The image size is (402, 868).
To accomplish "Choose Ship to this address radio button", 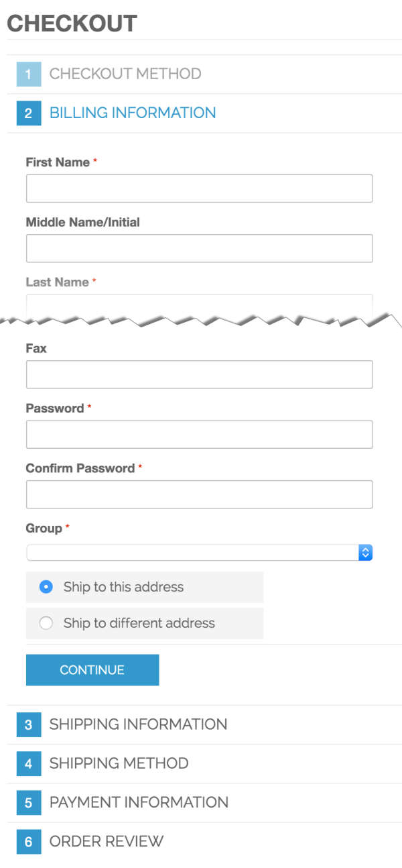I will point(46,586).
